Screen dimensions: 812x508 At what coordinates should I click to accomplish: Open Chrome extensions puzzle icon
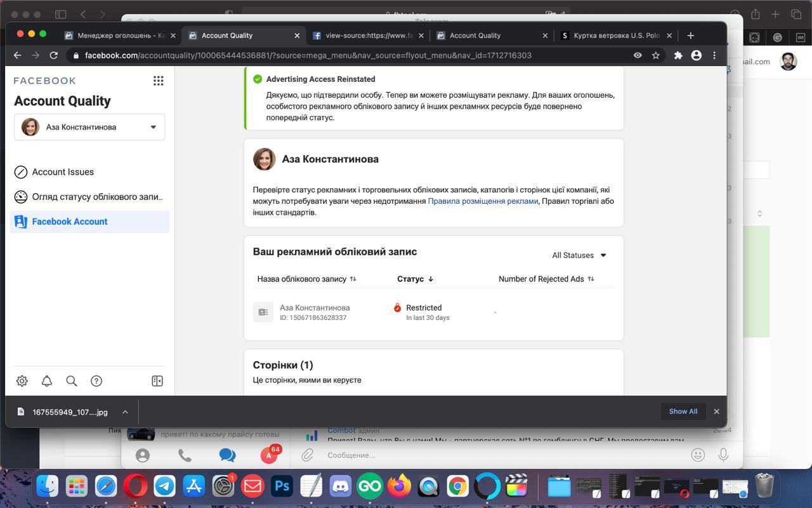pyautogui.click(x=678, y=55)
